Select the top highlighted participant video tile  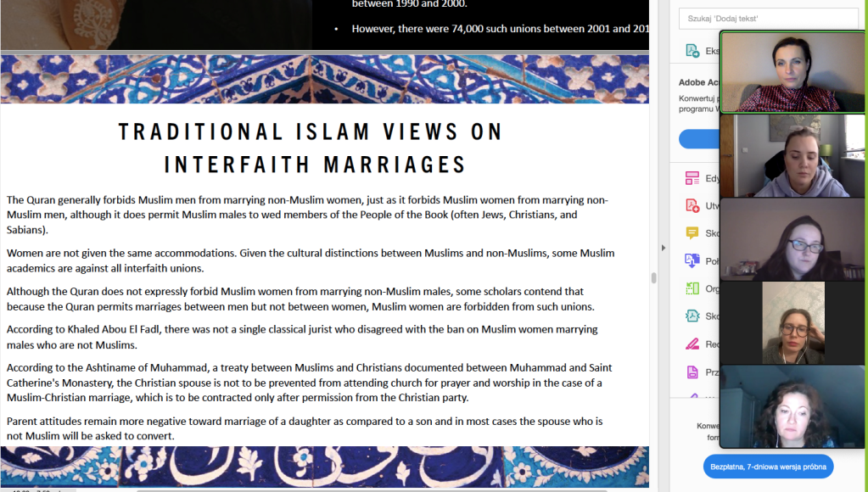(792, 72)
